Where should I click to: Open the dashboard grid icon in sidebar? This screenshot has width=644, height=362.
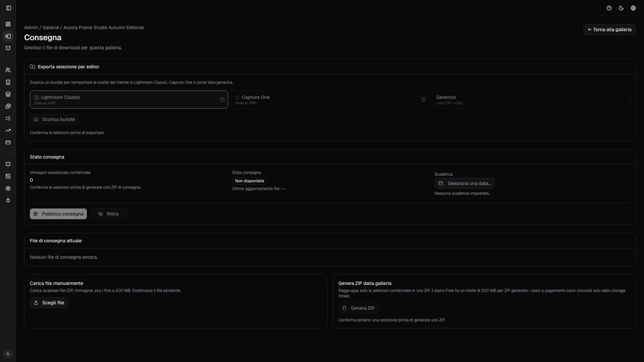pyautogui.click(x=8, y=24)
